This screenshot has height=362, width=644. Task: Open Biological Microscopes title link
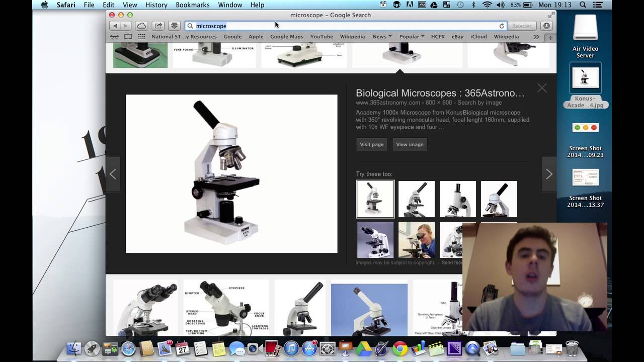440,93
